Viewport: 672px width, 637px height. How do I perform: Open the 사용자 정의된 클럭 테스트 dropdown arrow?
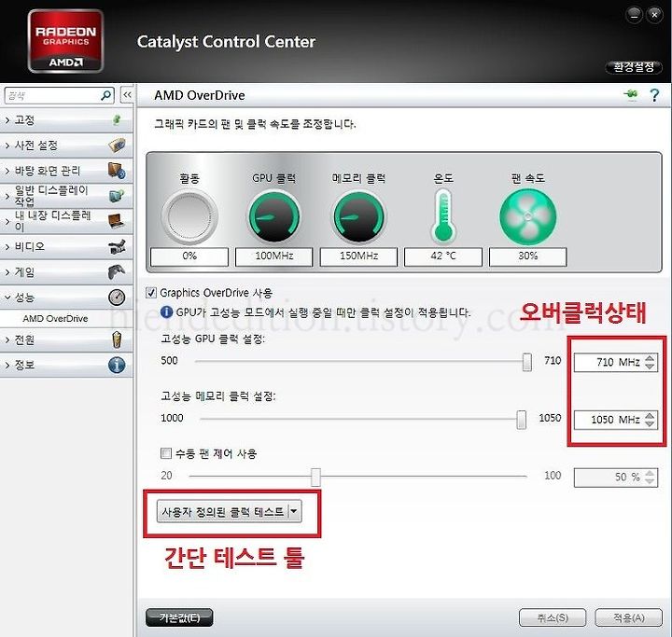click(x=294, y=511)
